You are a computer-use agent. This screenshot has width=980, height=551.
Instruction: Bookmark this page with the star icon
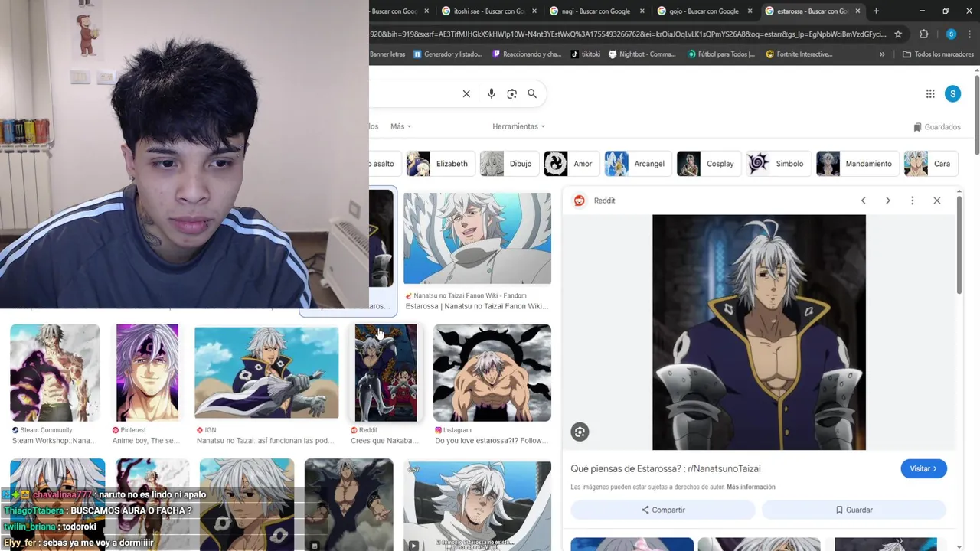click(x=898, y=34)
